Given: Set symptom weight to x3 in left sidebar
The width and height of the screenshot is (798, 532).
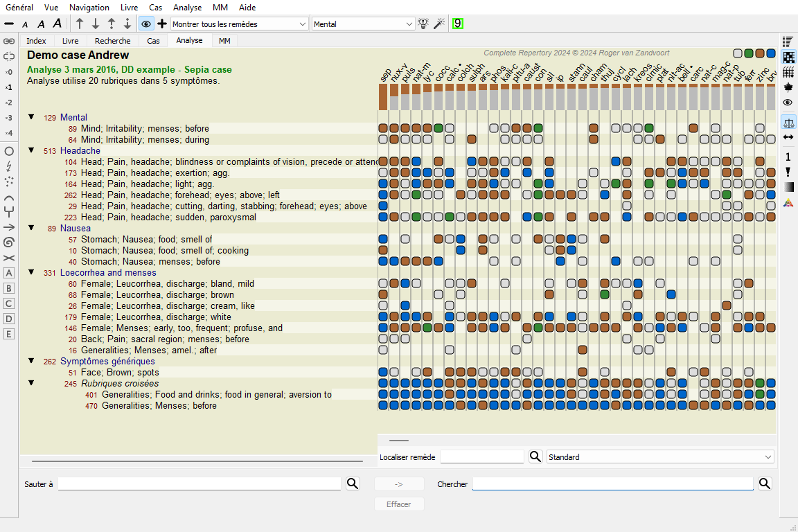Looking at the screenshot, I should pos(9,118).
